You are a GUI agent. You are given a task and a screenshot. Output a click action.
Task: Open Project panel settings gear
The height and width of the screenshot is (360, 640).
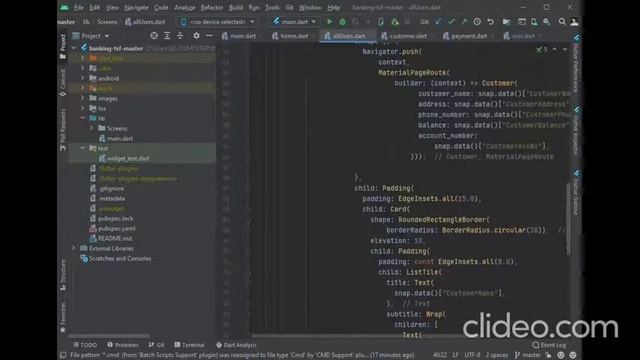pos(196,36)
